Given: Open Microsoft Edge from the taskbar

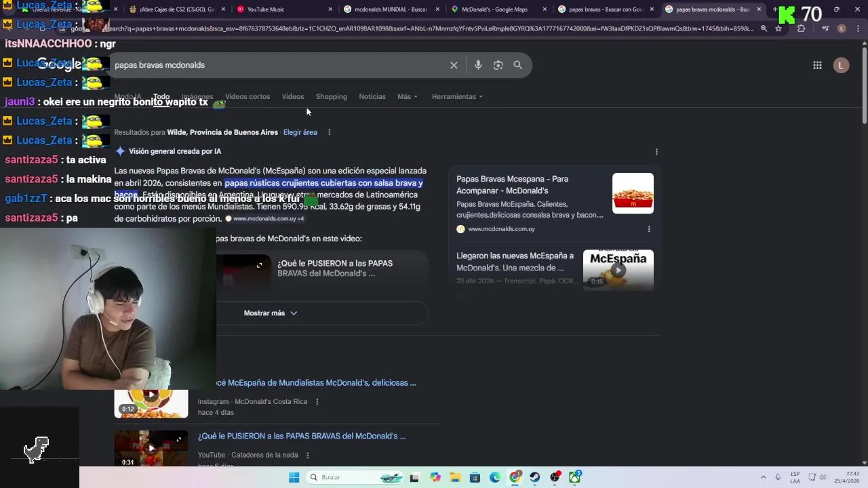Looking at the screenshot, I should click(495, 477).
